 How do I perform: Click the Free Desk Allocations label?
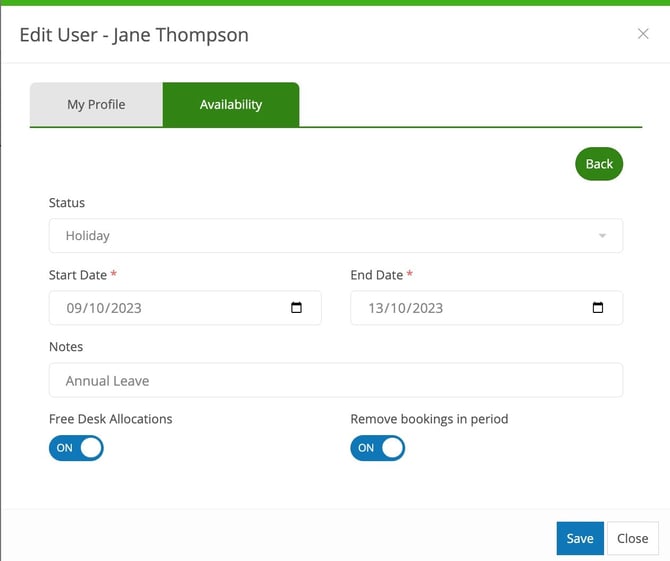pyautogui.click(x=110, y=419)
